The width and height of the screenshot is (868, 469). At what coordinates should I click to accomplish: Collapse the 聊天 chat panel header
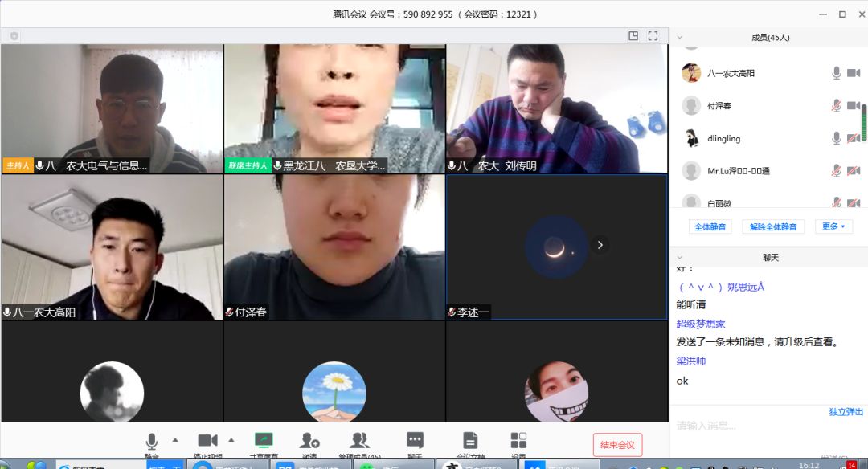click(679, 257)
